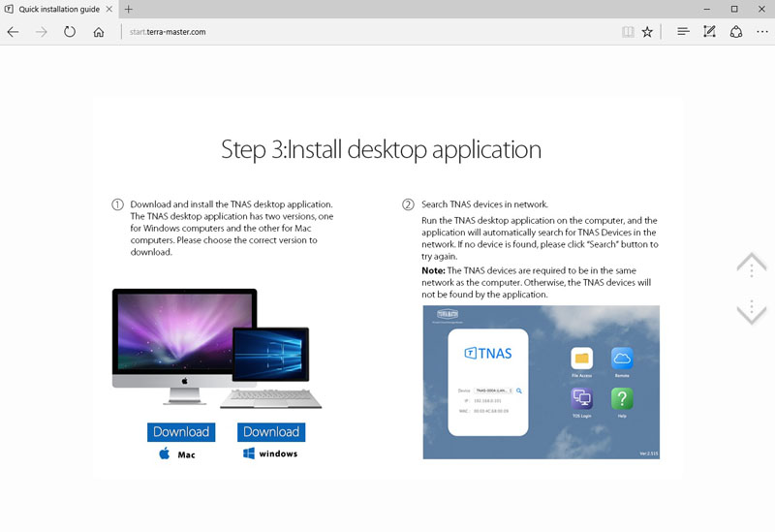The height and width of the screenshot is (532, 775).
Task: Click the bold 'Note:' text
Action: point(433,270)
